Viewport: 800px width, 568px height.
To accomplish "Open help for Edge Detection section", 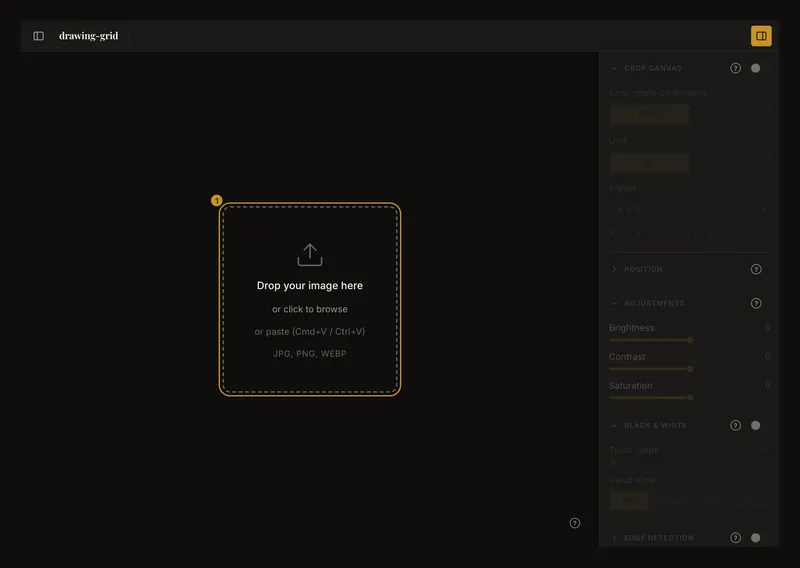I will tap(735, 537).
